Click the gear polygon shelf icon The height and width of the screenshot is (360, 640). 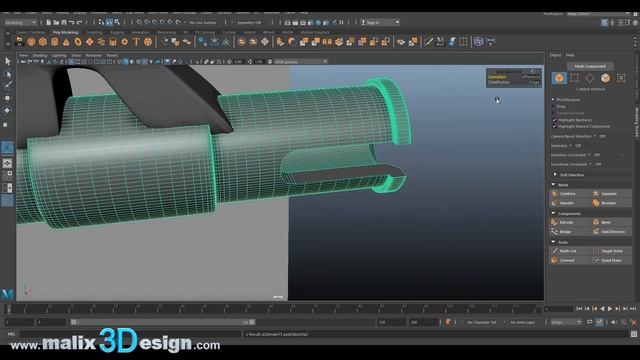click(124, 42)
